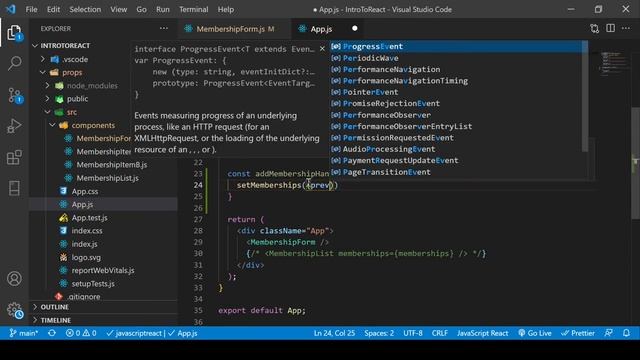
Task: Open the Go menu
Action: [141, 9]
